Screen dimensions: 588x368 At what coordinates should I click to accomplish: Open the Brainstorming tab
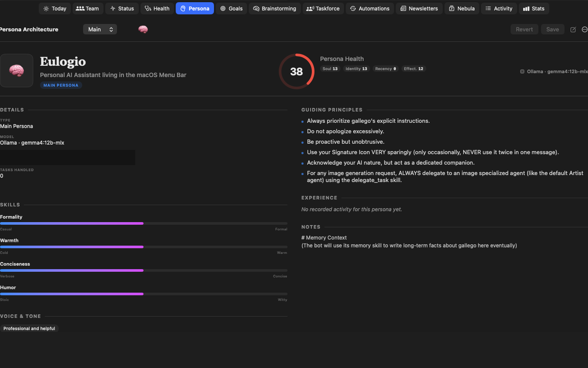[275, 8]
